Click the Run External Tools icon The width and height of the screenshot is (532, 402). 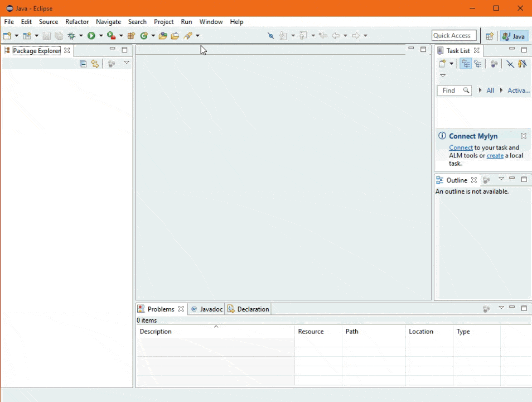click(112, 36)
